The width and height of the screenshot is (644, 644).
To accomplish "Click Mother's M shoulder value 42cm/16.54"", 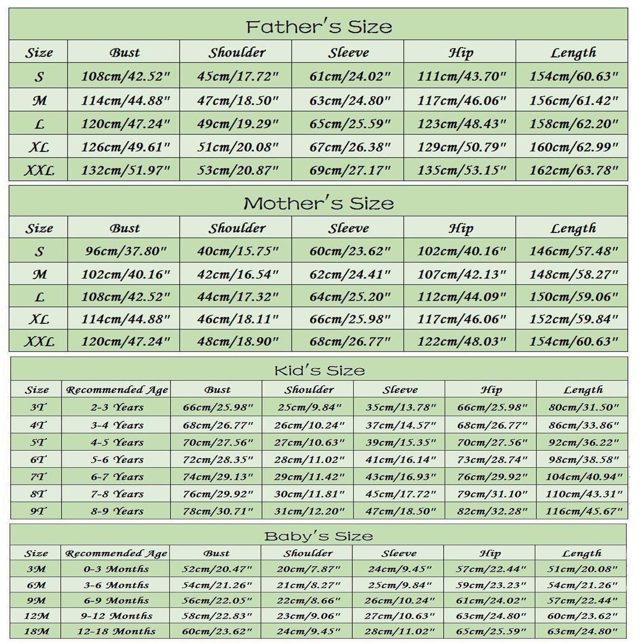I will [x=237, y=275].
